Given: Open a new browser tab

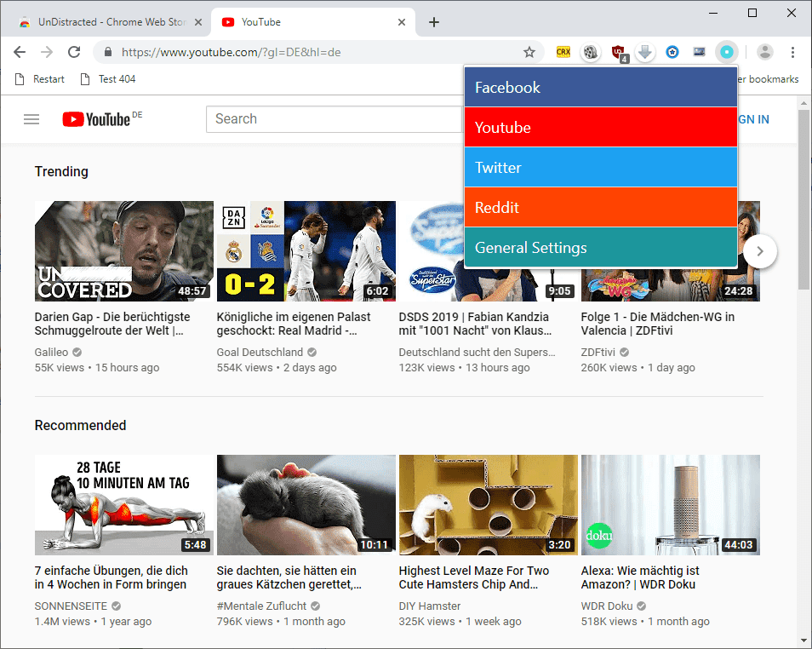Looking at the screenshot, I should (434, 22).
